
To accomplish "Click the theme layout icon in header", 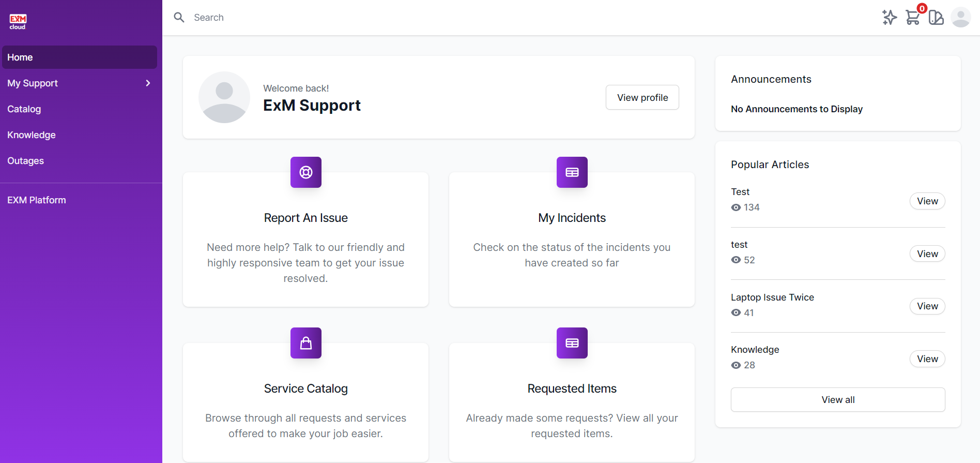I will tap(936, 18).
